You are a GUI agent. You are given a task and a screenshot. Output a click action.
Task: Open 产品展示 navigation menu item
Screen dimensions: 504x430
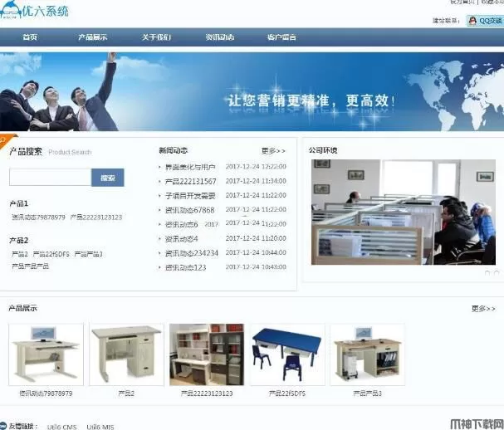tap(92, 37)
